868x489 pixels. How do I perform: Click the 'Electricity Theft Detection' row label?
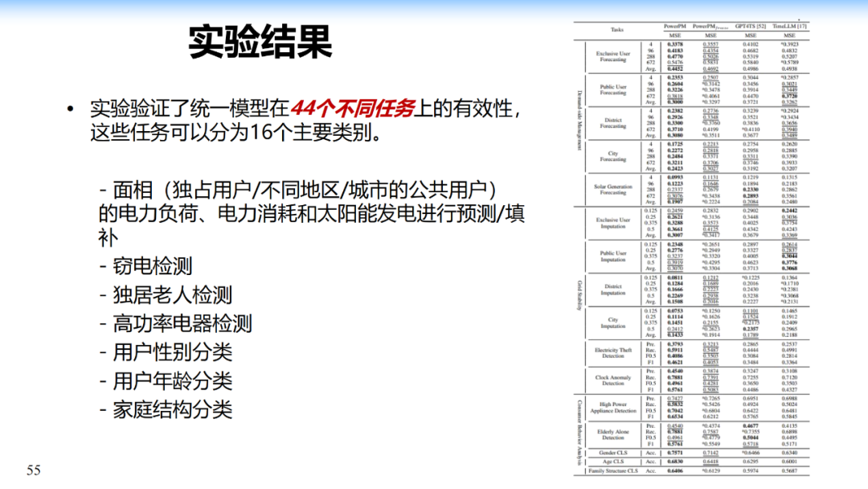coord(612,353)
